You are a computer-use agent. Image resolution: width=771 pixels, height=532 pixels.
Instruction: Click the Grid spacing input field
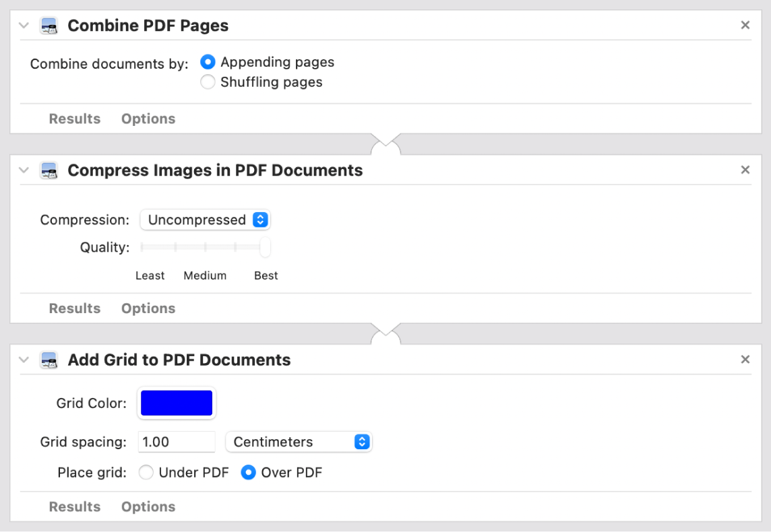[176, 442]
